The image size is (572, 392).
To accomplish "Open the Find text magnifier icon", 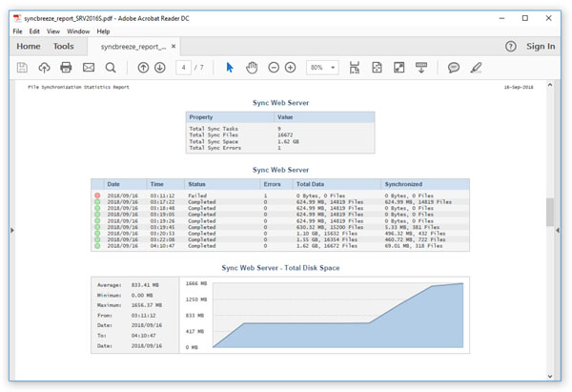I will coord(111,68).
